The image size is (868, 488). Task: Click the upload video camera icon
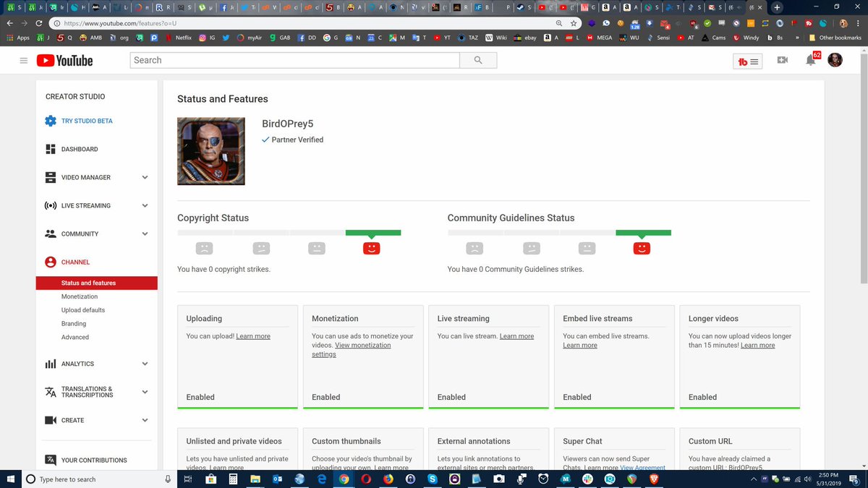783,61
